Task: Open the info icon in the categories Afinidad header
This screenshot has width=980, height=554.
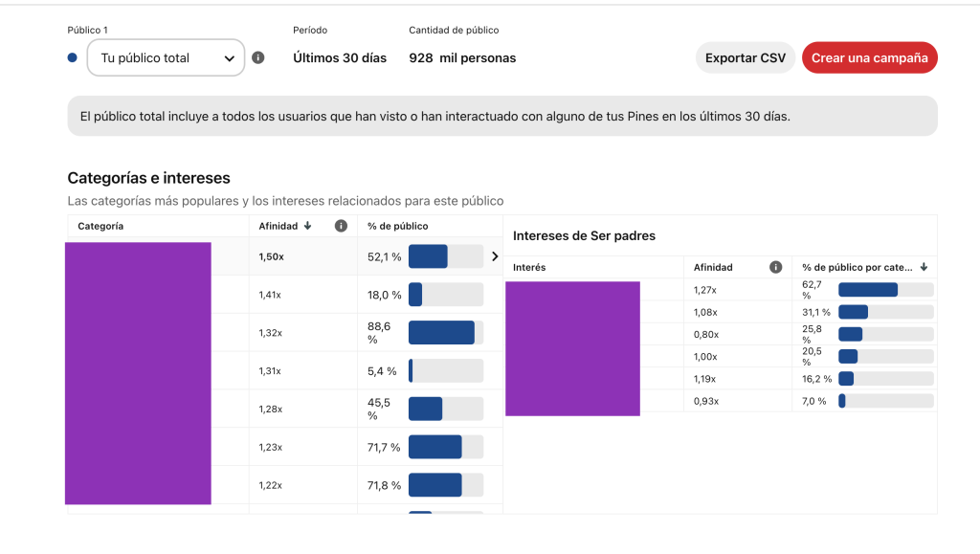Action: click(x=341, y=226)
